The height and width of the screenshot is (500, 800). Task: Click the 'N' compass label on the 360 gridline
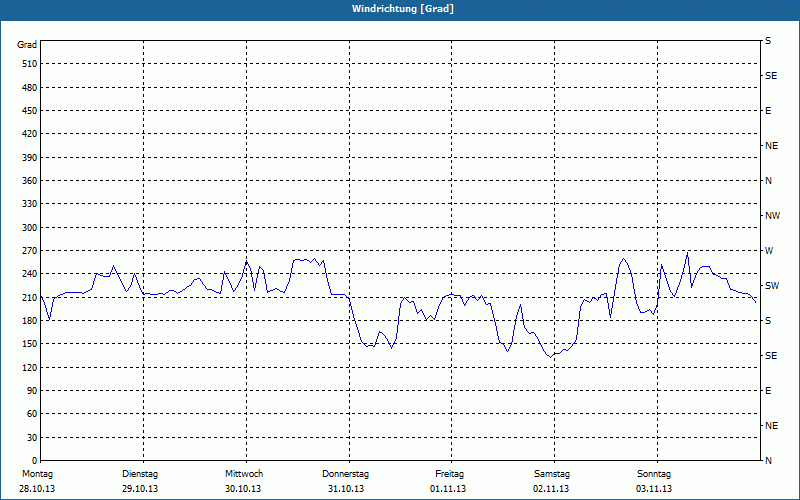768,181
